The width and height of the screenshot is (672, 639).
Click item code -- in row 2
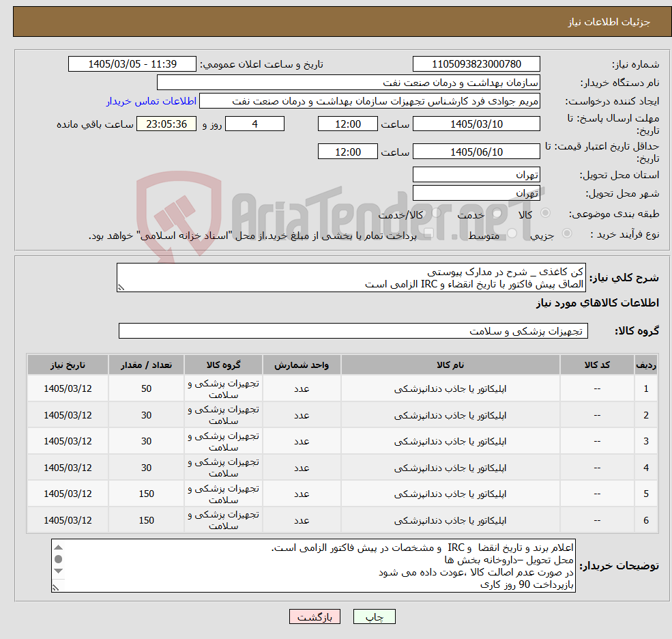point(597,415)
